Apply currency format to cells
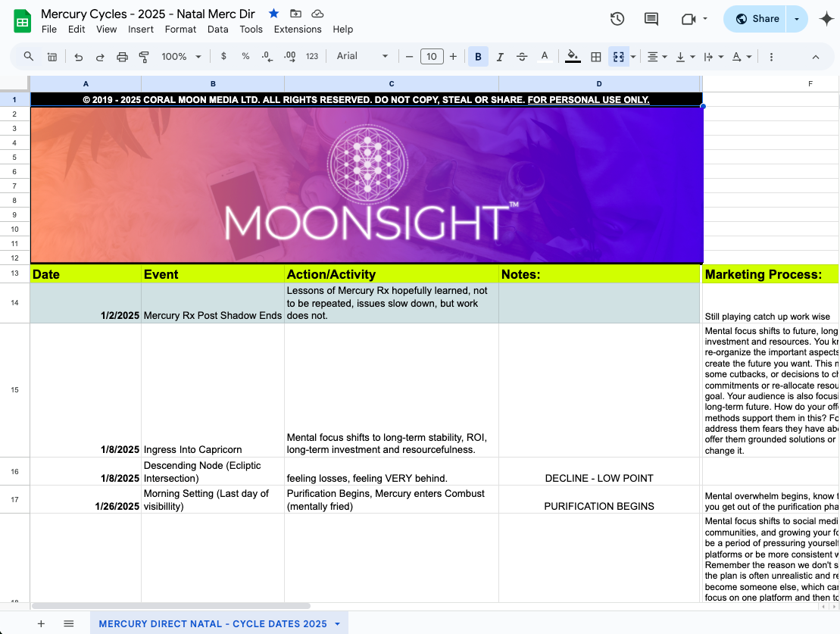The width and height of the screenshot is (840, 634). [223, 56]
